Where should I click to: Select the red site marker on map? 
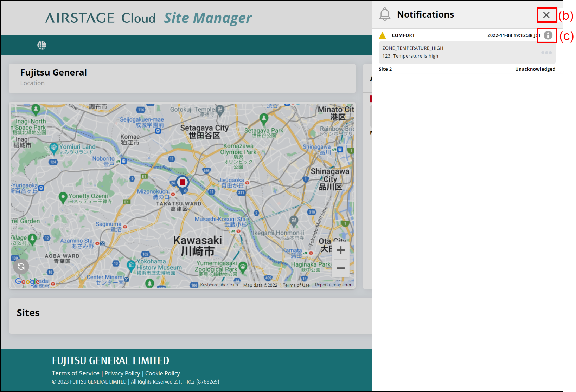(x=182, y=182)
